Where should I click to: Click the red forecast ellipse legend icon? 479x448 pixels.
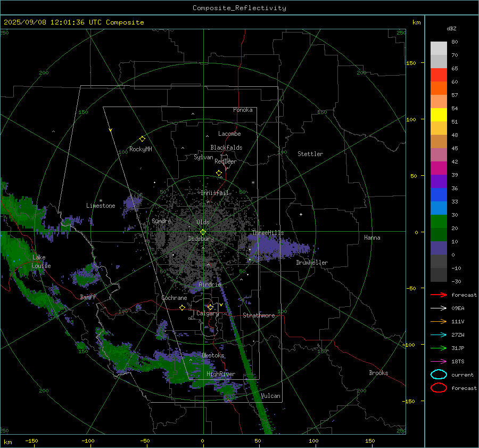click(x=439, y=388)
